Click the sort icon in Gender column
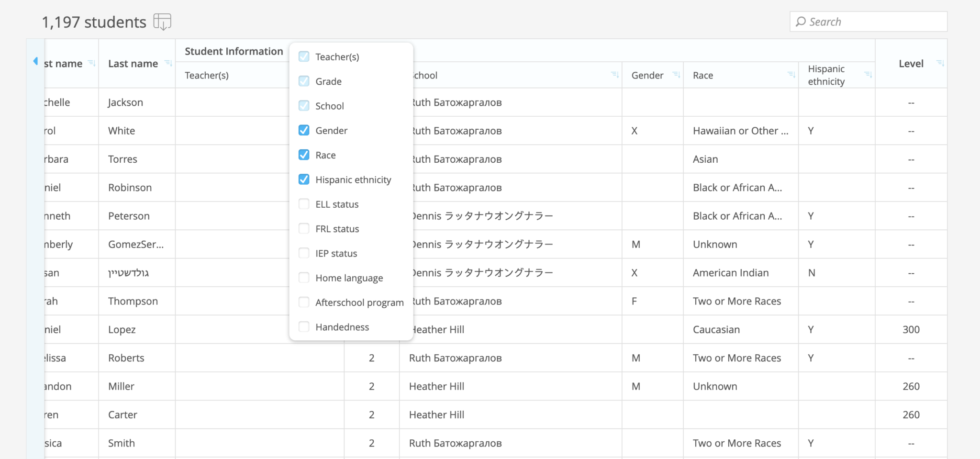Image resolution: width=980 pixels, height=459 pixels. pos(676,75)
